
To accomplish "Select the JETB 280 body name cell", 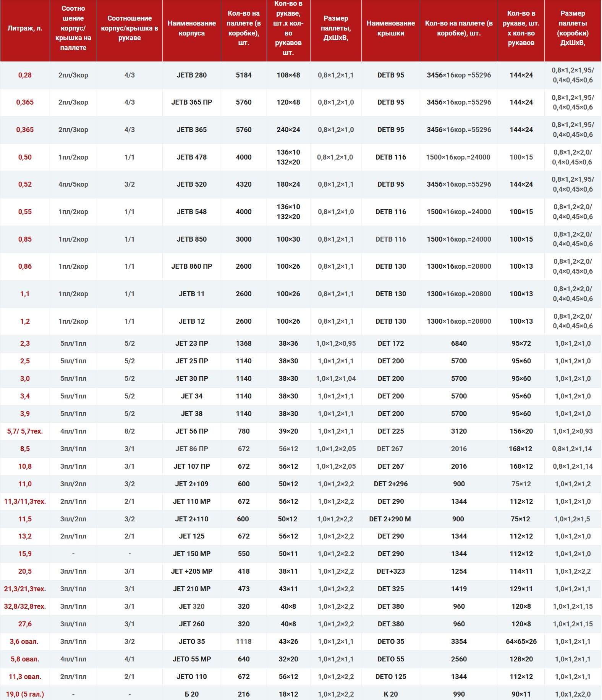I will (x=191, y=75).
